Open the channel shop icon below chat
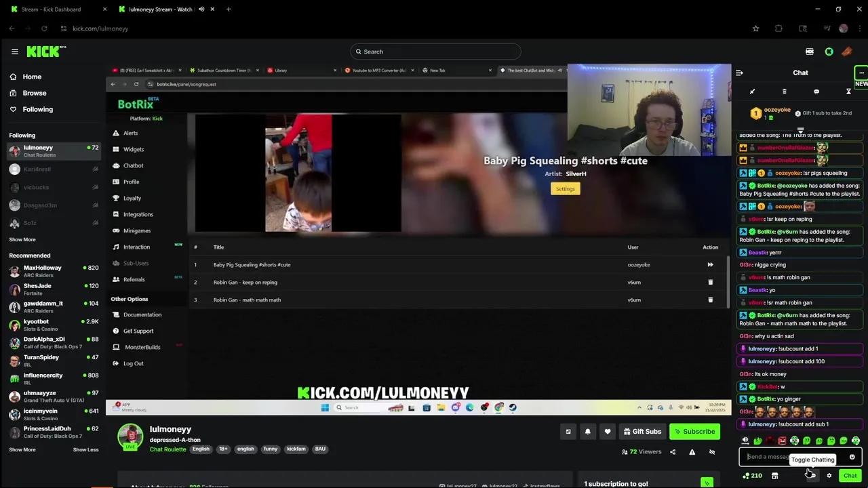Screen dimensions: 868x488 click(774, 476)
